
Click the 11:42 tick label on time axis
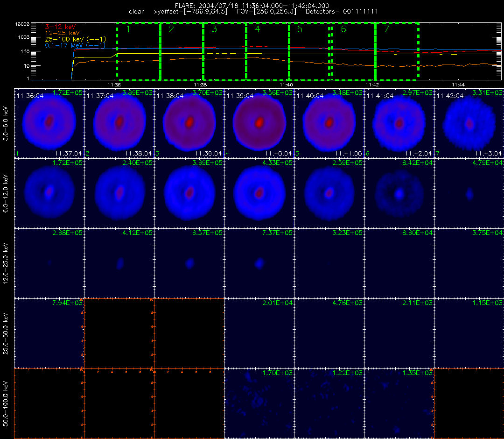coord(372,85)
